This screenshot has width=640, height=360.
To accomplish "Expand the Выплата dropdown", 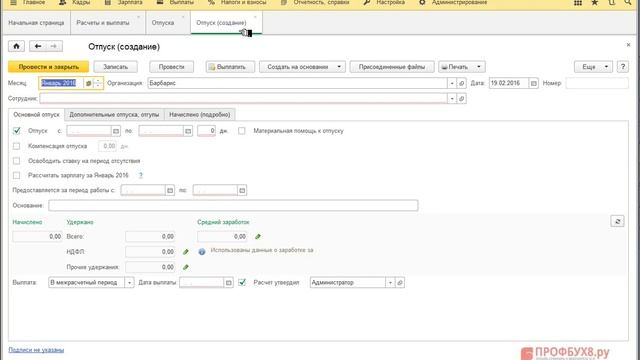I will [129, 282].
